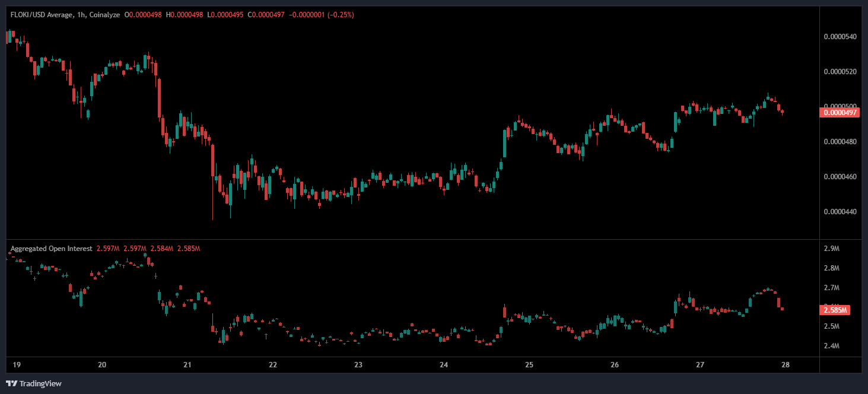Click the 2.5M open interest axis label
The width and height of the screenshot is (868, 394).
832,326
